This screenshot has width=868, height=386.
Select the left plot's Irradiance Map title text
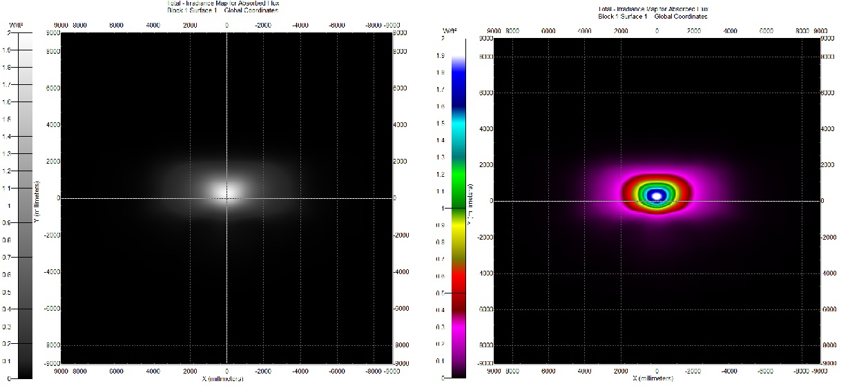(223, 3)
